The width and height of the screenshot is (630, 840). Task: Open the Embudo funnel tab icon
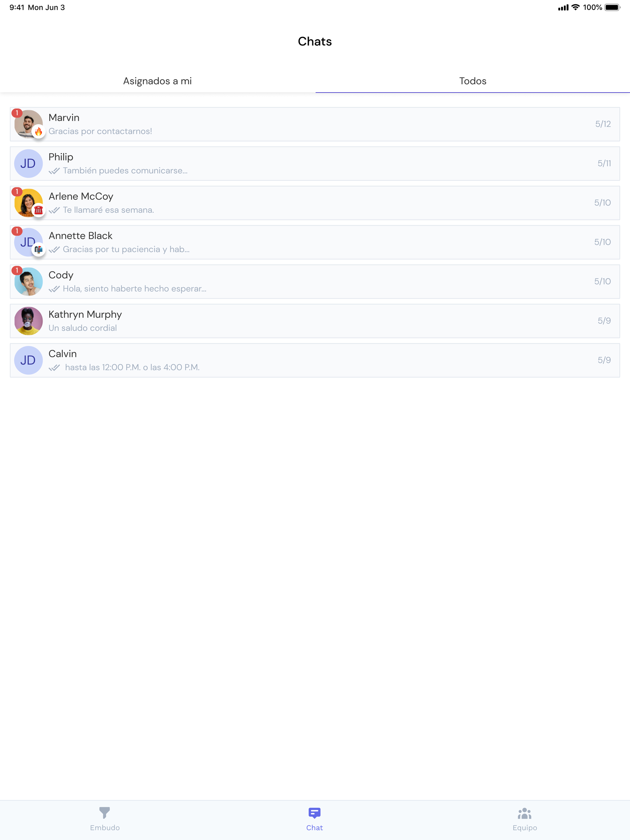(105, 813)
